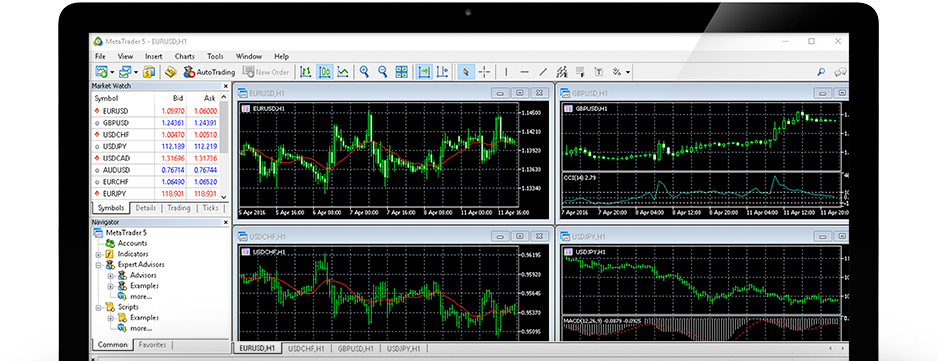Select the cursor arrow tool

(x=466, y=72)
